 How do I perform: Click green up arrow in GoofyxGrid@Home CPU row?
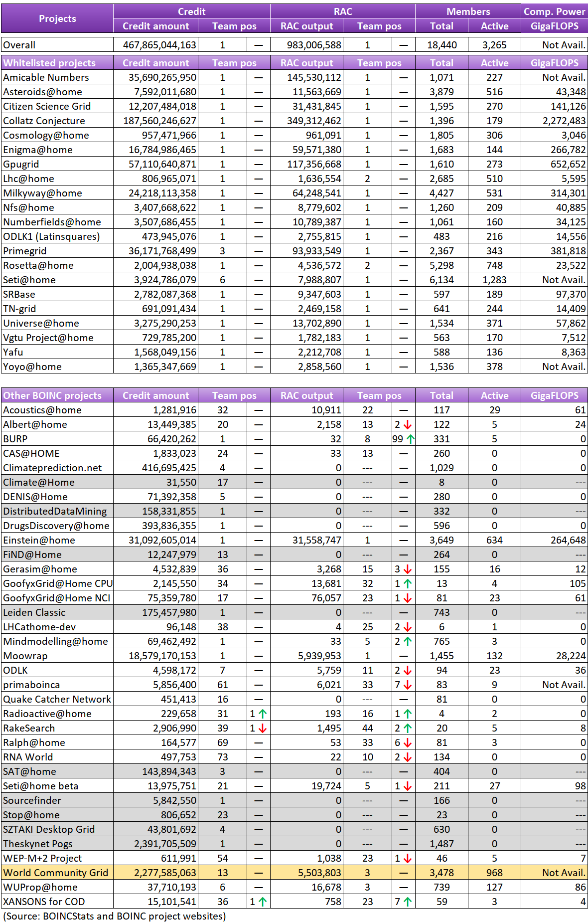coord(408,583)
